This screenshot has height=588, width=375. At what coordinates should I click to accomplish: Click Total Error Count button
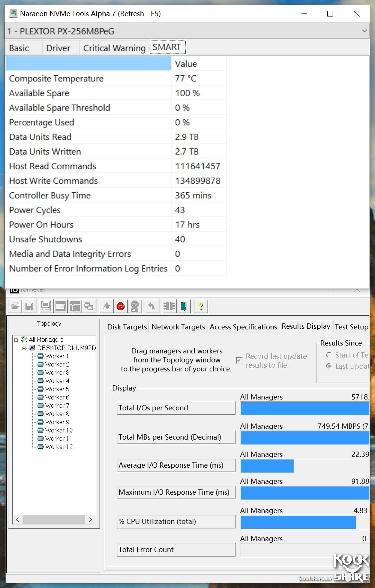pyautogui.click(x=176, y=549)
